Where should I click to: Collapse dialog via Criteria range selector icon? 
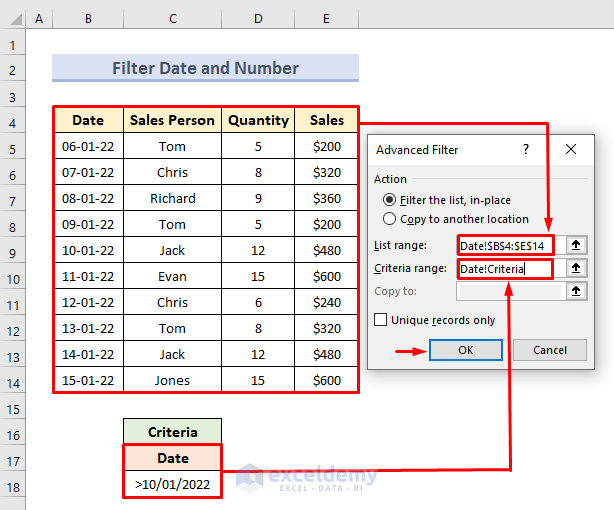576,268
